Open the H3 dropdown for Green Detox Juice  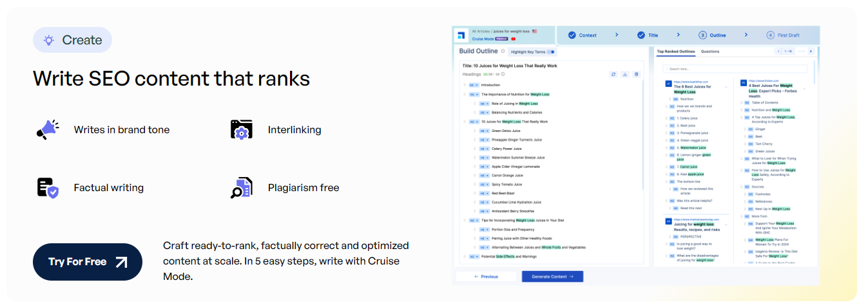point(484,131)
